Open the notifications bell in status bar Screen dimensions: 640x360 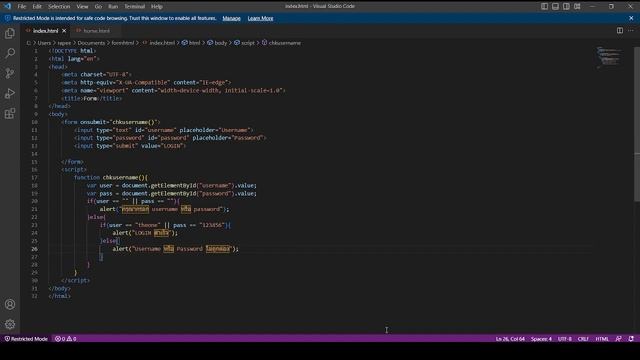click(x=631, y=339)
